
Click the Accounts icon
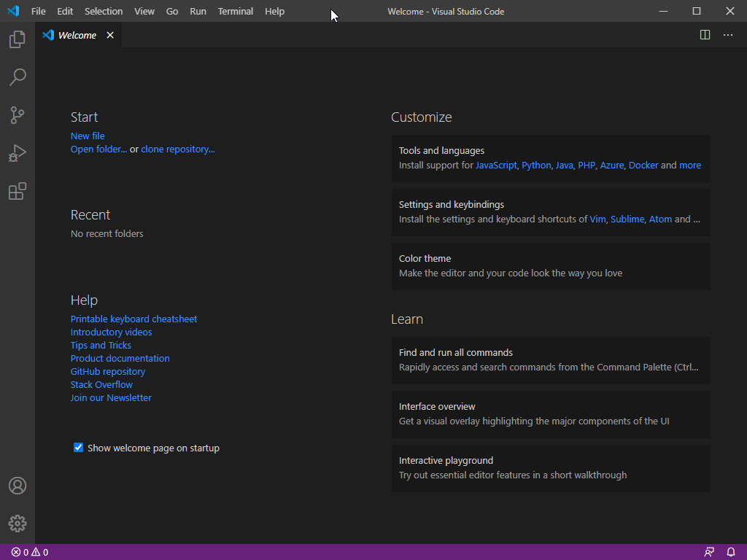(x=18, y=486)
